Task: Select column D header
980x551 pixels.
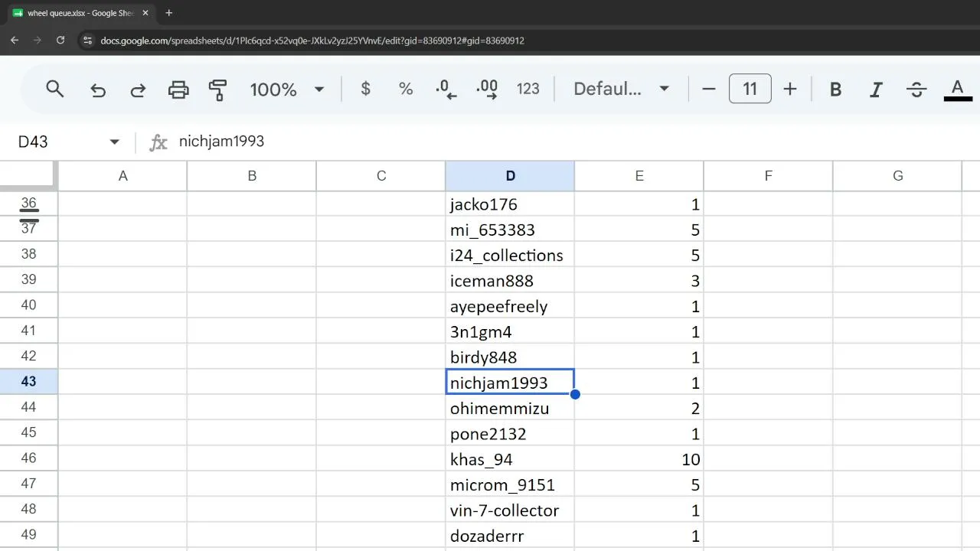Action: pos(510,176)
